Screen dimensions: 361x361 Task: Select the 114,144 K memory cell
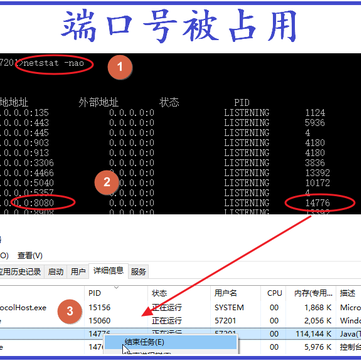point(314,333)
